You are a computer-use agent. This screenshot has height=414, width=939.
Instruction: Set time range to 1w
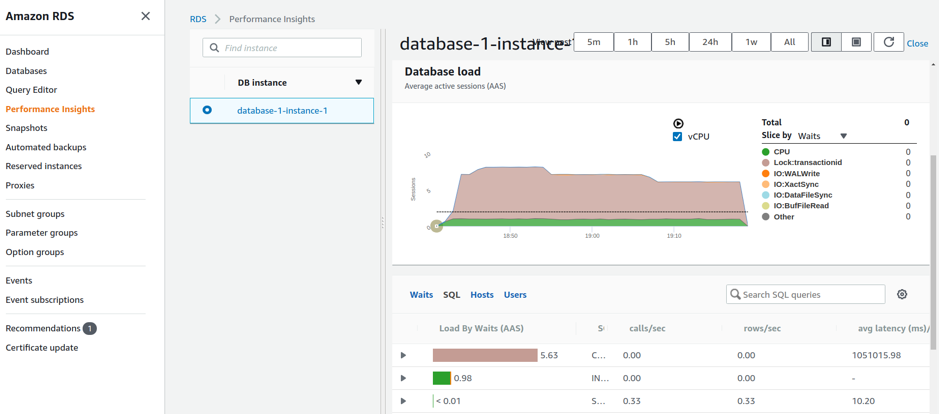click(751, 43)
